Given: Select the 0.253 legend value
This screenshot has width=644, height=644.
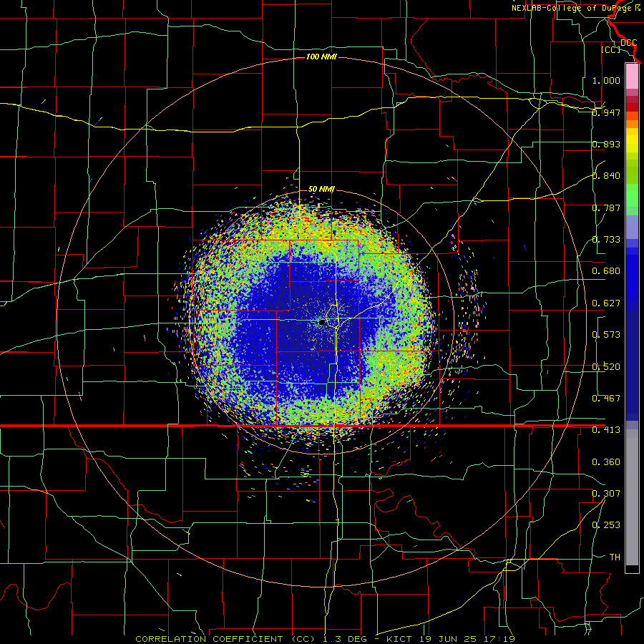Looking at the screenshot, I should pos(606,525).
